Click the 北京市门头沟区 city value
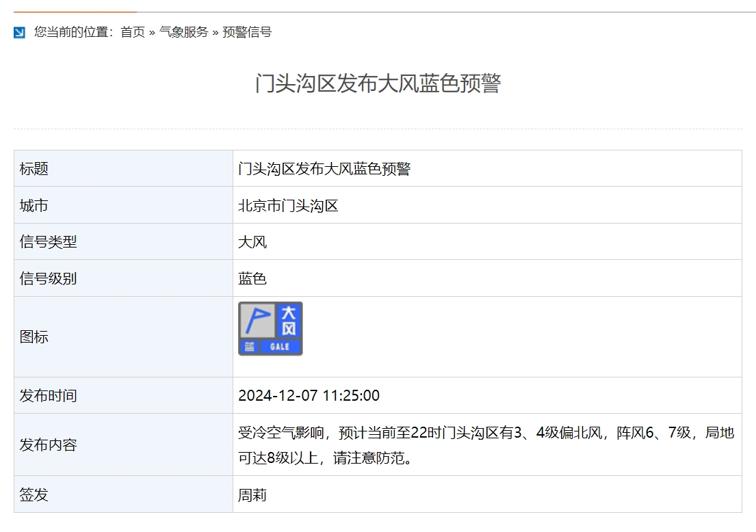The height and width of the screenshot is (532, 756). (288, 205)
